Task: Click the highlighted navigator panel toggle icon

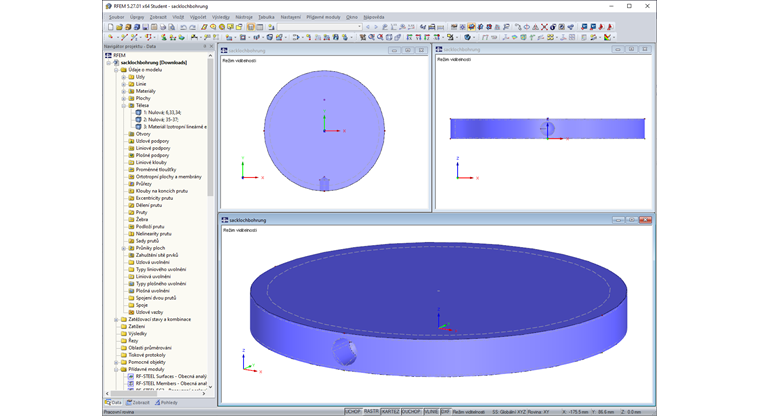Action: 251,27
